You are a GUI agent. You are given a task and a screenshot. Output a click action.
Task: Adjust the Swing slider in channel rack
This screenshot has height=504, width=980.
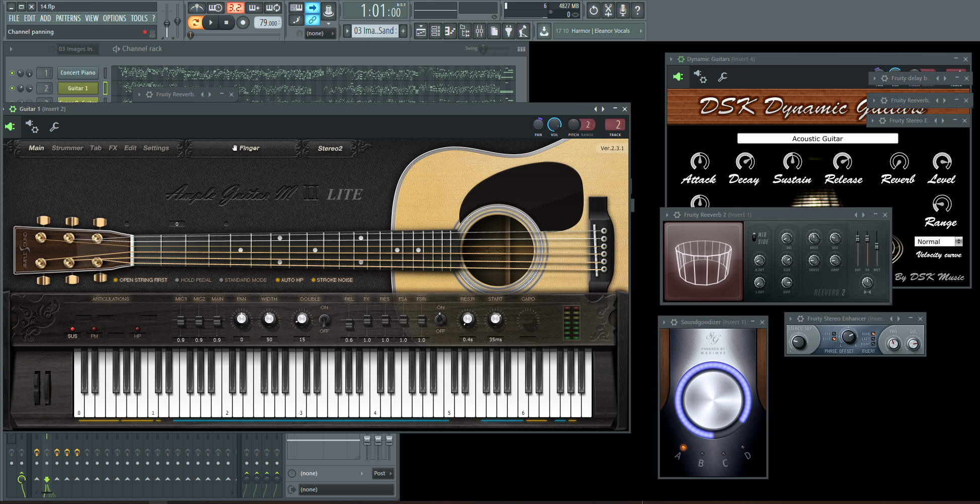[x=483, y=49]
